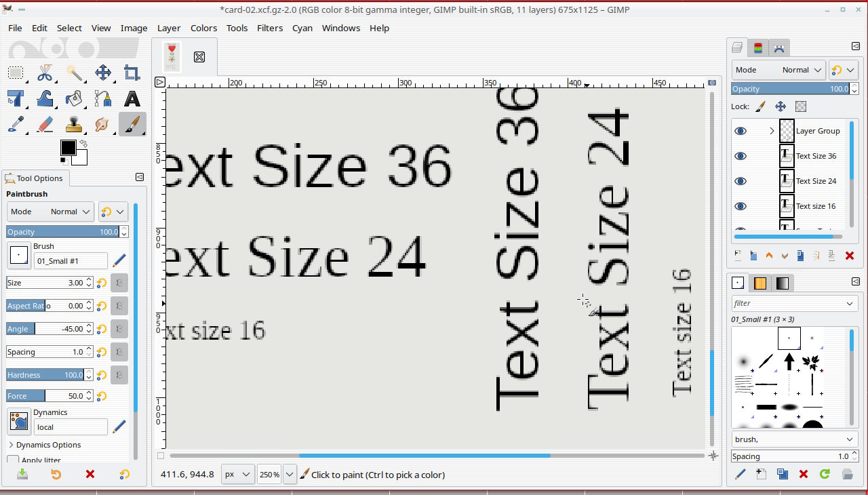
Task: Toggle the Apply Jitter checkbox
Action: (x=13, y=460)
